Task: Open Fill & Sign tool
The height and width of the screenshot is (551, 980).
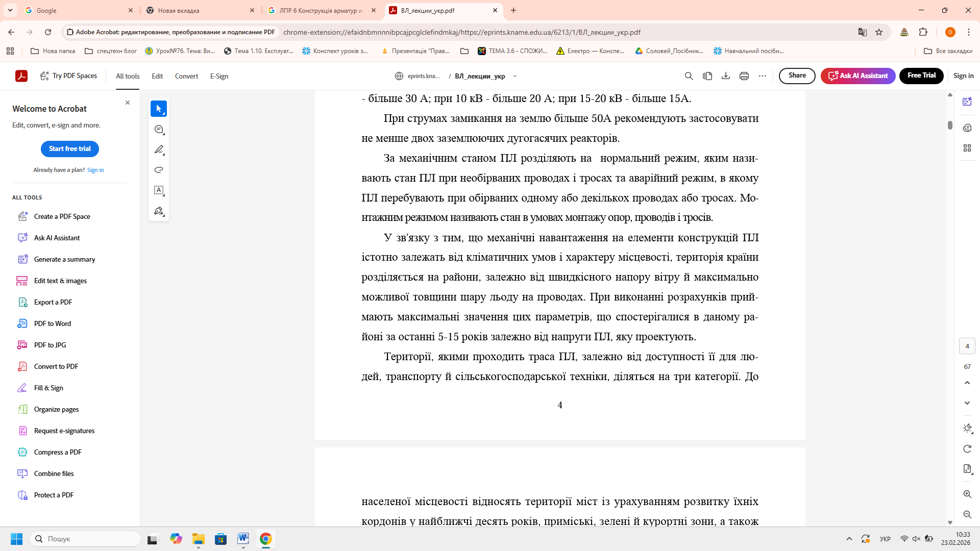Action: pos(48,388)
